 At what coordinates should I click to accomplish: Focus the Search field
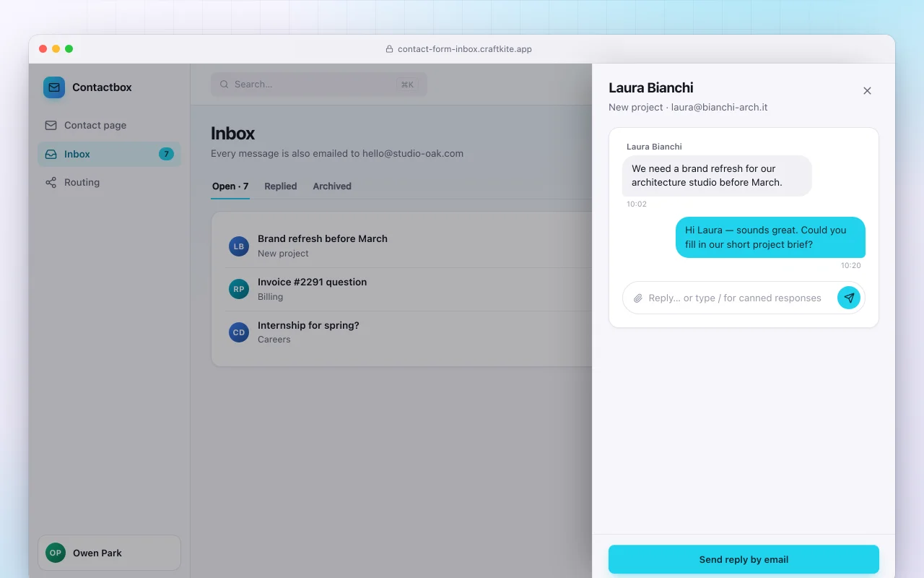(x=319, y=85)
